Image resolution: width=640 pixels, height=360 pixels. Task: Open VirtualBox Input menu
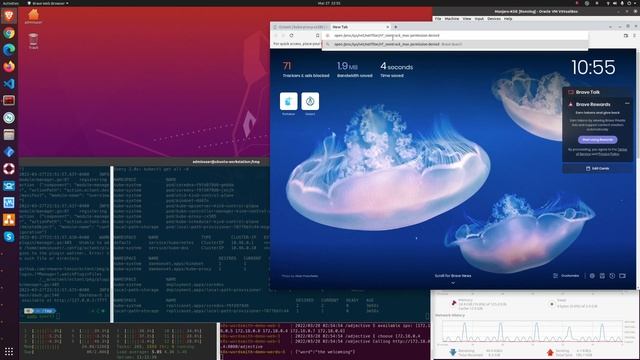click(x=479, y=19)
